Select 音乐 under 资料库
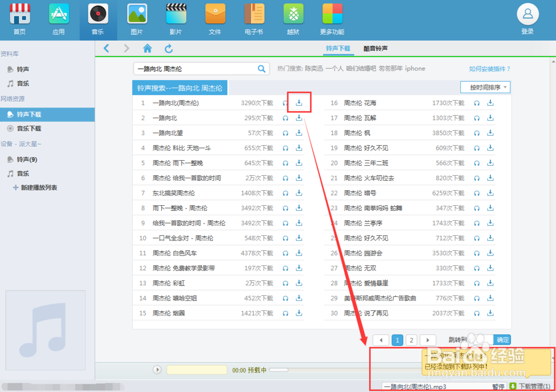This screenshot has width=556, height=392. click(x=23, y=83)
